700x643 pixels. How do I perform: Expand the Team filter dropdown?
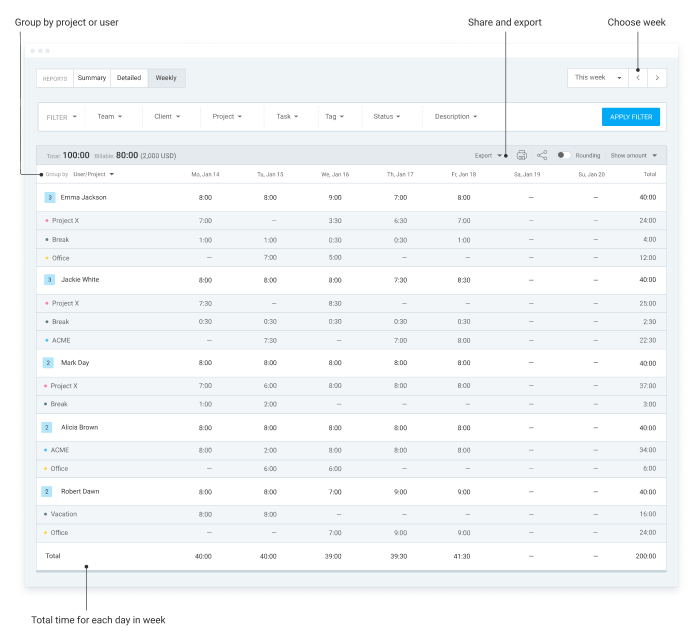[x=109, y=117]
